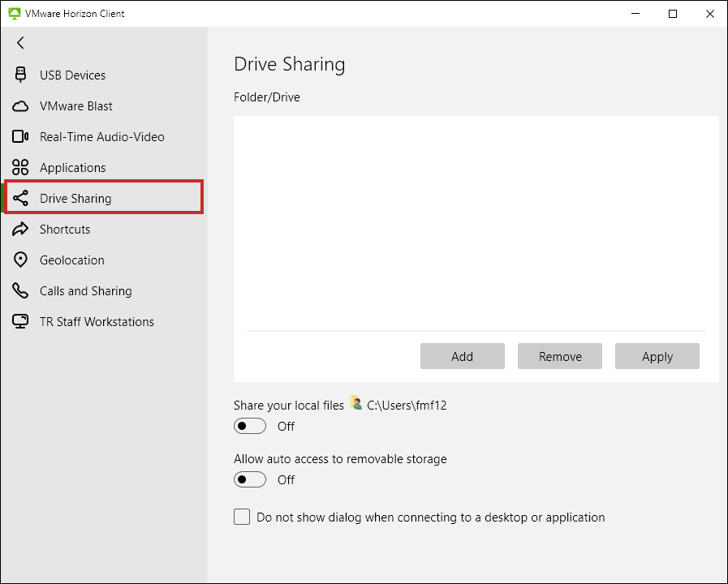Click the user folder icon beside C:\Users\fmf12
The height and width of the screenshot is (584, 728).
coord(355,402)
